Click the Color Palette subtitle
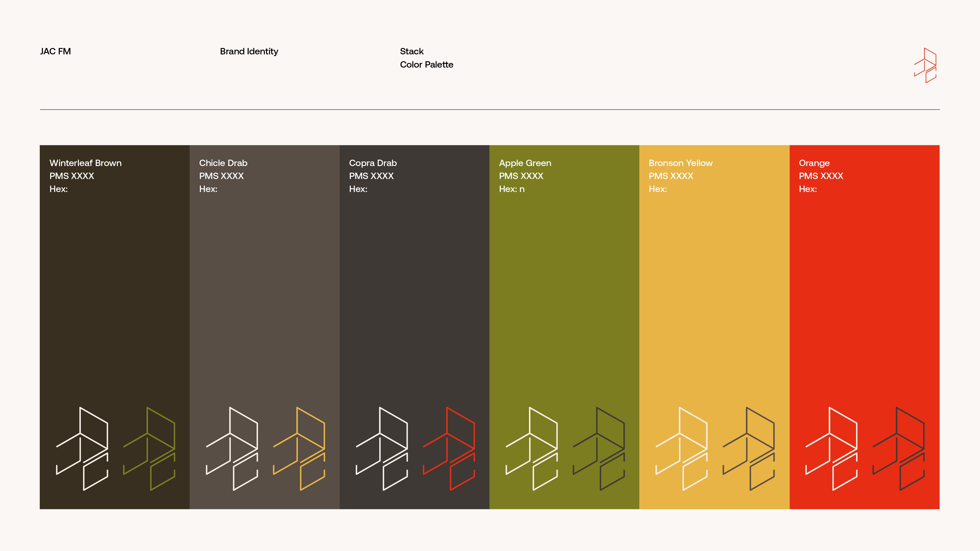This screenshot has width=980, height=551. [x=427, y=65]
